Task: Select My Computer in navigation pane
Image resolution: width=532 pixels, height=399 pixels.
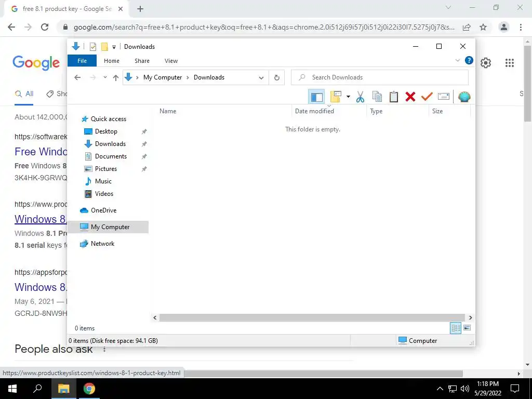Action: click(108, 227)
